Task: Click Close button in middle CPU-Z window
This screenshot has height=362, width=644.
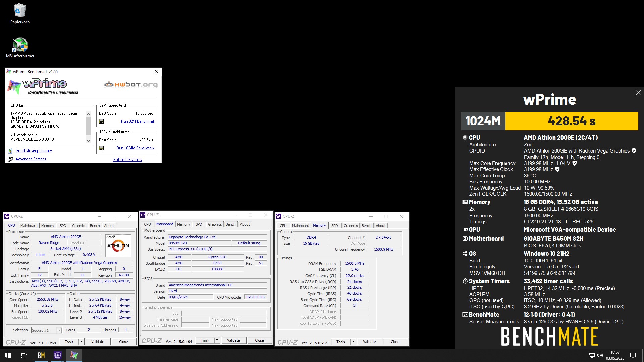Action: click(x=259, y=340)
